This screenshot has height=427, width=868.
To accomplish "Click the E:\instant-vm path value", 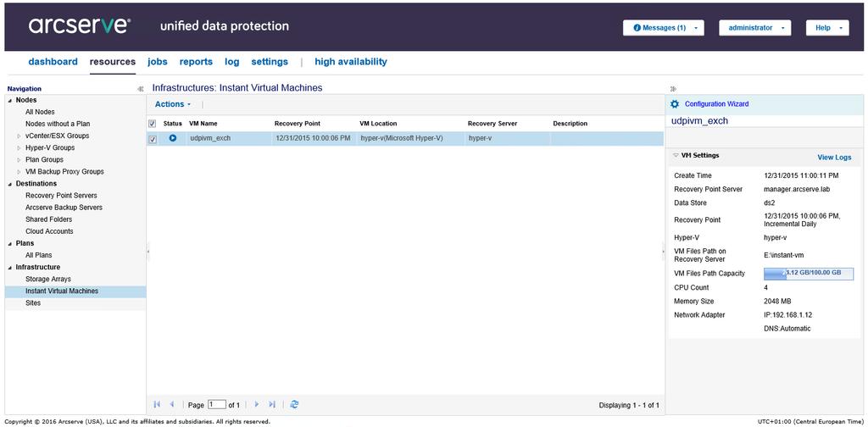I will pos(784,256).
